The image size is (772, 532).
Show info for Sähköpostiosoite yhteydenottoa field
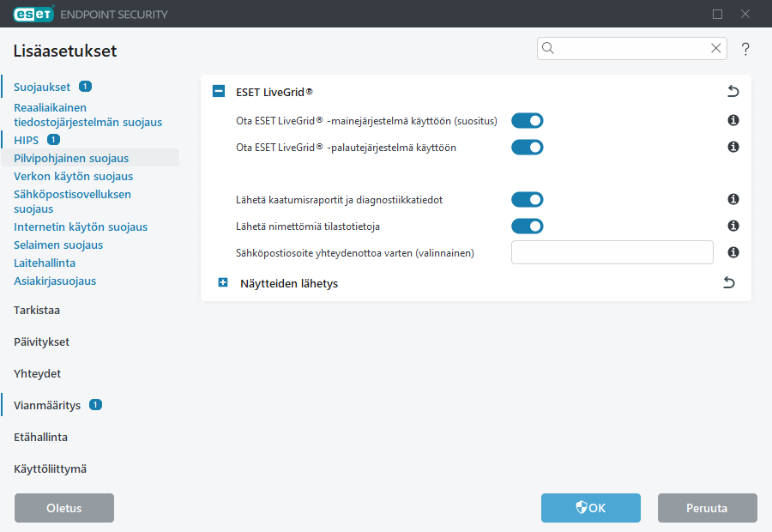point(733,252)
